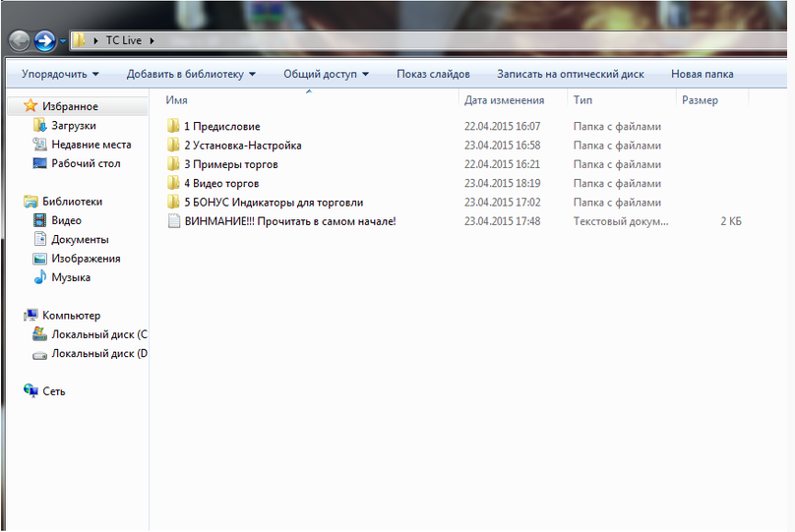Open Документы library in sidebar

click(80, 240)
